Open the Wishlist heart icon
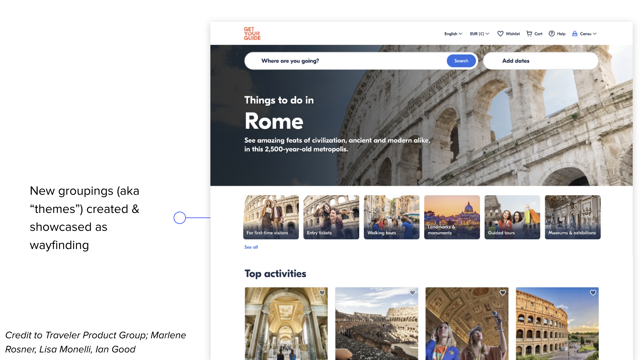Viewport: 644px width, 360px height. [500, 34]
